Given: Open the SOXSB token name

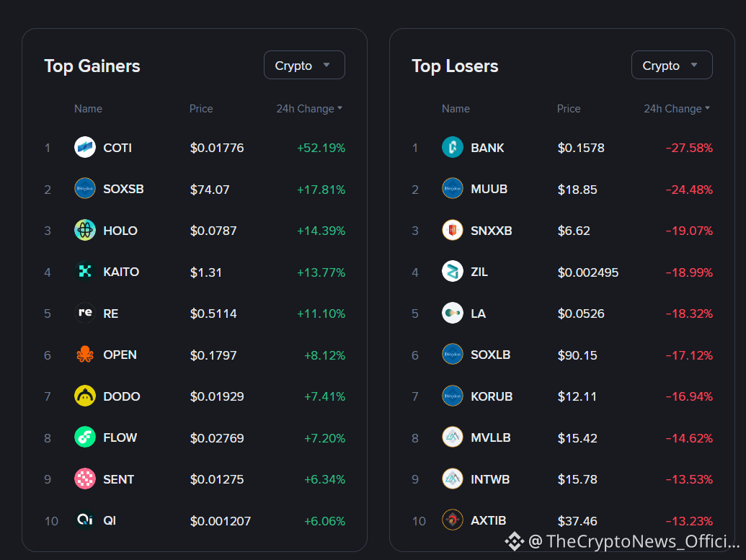Looking at the screenshot, I should click(124, 190).
